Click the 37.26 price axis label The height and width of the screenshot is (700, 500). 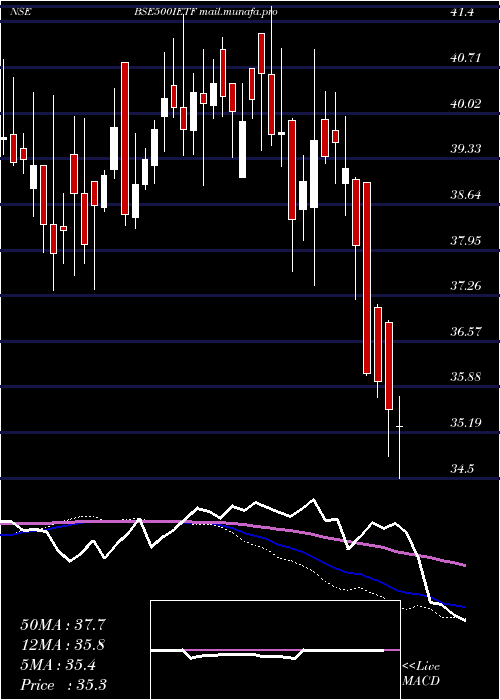pos(466,285)
